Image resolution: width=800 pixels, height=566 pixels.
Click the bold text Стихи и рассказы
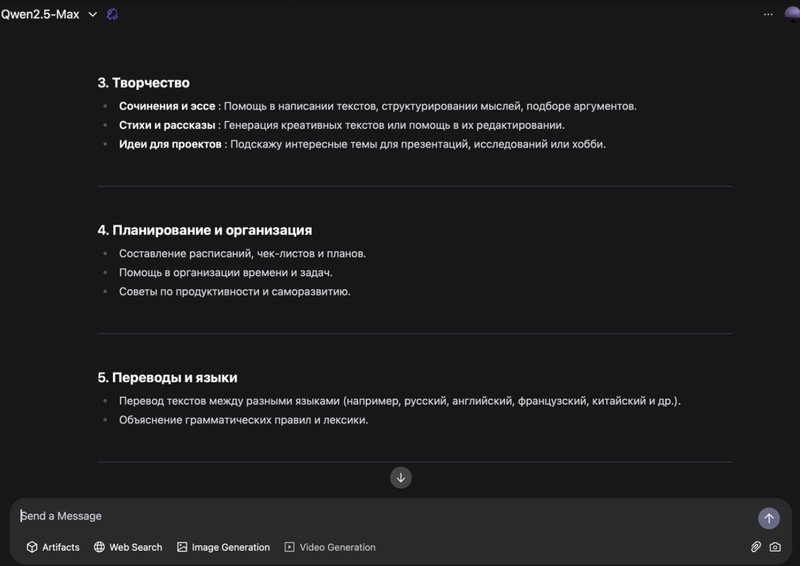click(167, 125)
